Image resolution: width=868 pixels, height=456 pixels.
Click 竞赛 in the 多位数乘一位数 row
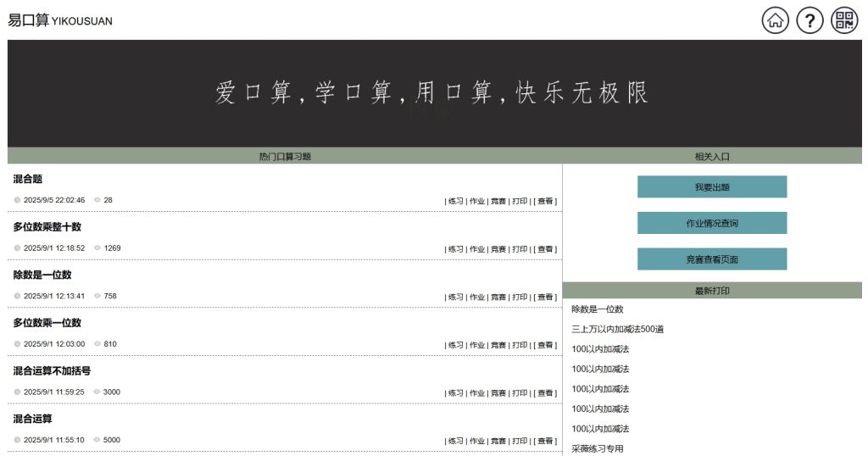click(498, 345)
